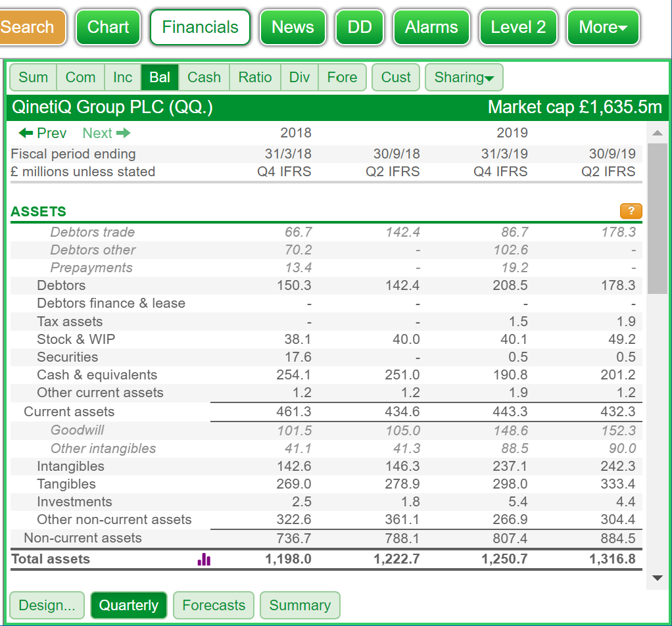Open the Cust custom tab

pyautogui.click(x=396, y=77)
